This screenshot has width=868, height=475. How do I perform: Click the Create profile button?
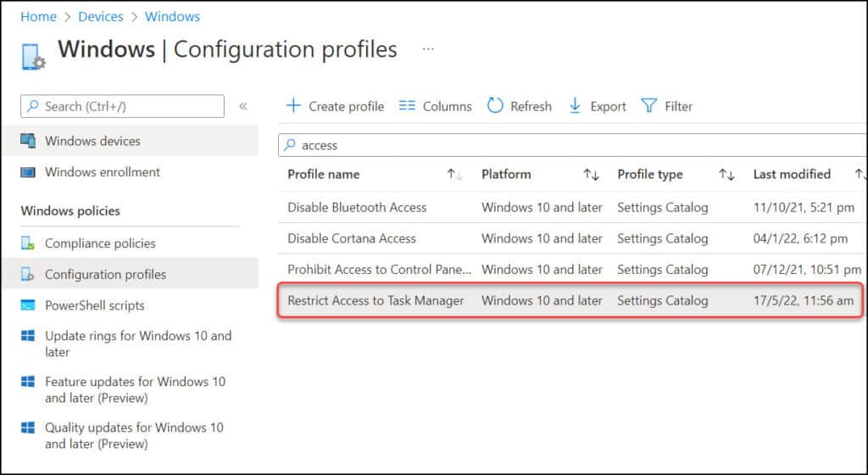[x=335, y=106]
